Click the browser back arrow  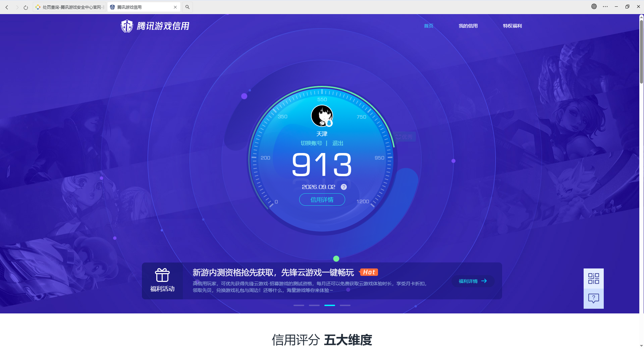pos(7,7)
